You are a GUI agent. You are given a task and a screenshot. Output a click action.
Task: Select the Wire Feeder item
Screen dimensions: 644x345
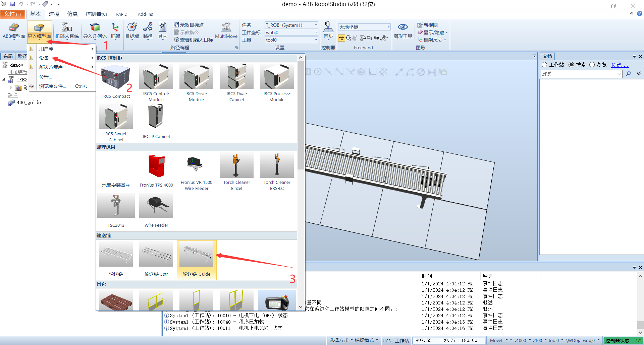click(x=156, y=210)
